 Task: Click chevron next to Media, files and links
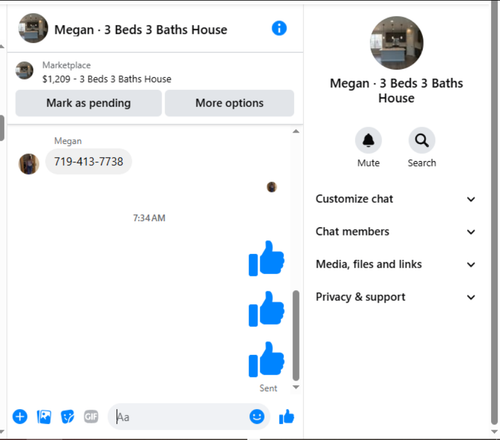(471, 265)
